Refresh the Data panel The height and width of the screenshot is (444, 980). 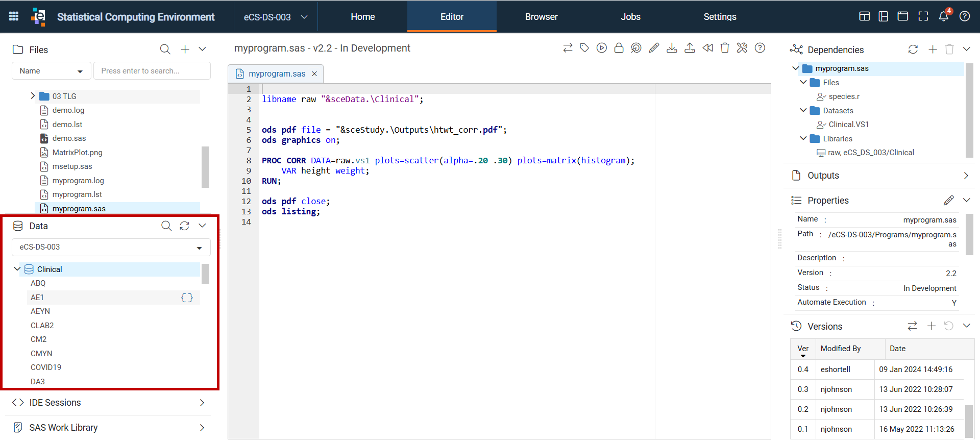coord(184,226)
